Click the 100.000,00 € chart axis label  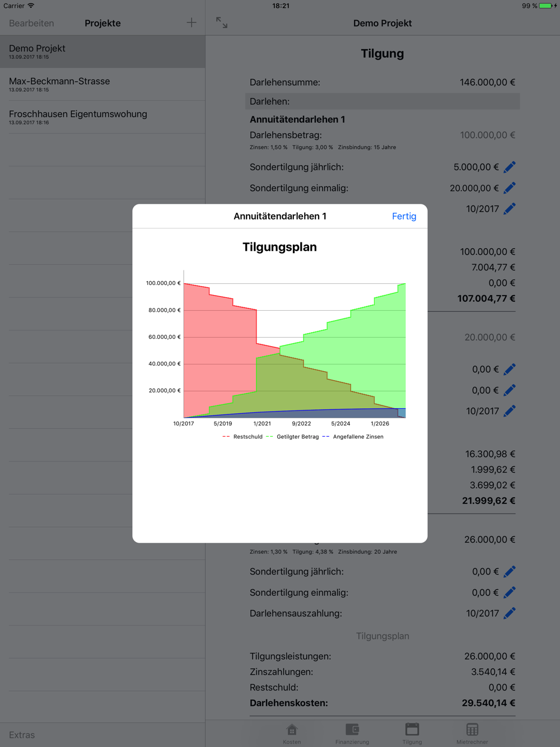164,283
